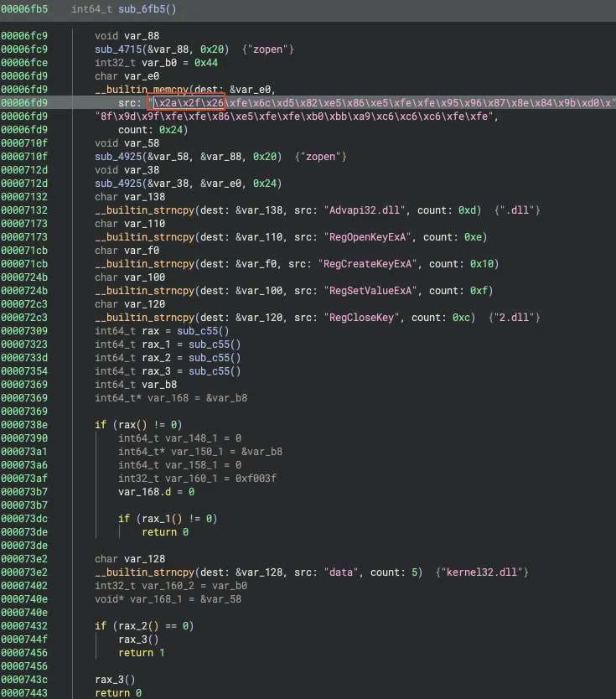The height and width of the screenshot is (699, 616).
Task: Select the "RegCloseKey" string
Action: click(x=361, y=318)
